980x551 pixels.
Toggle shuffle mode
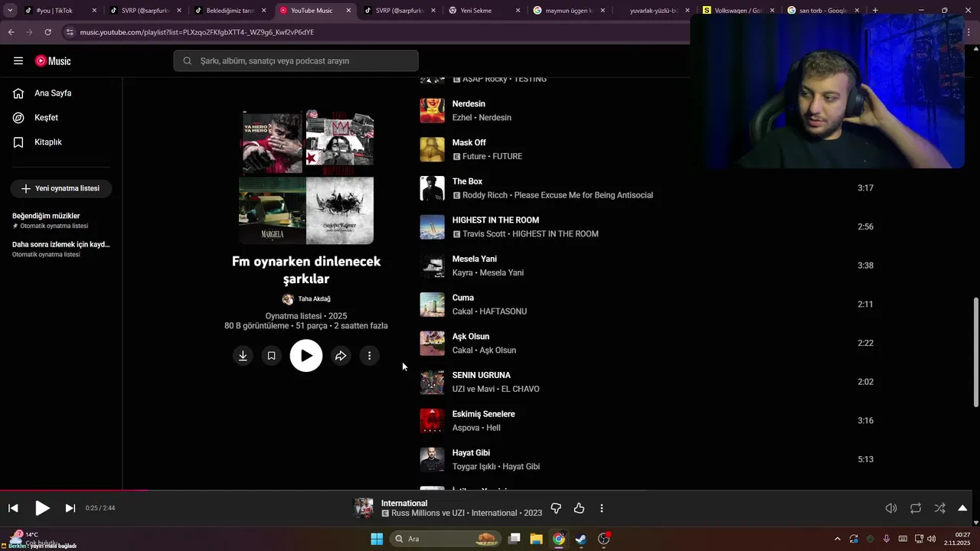coord(939,508)
